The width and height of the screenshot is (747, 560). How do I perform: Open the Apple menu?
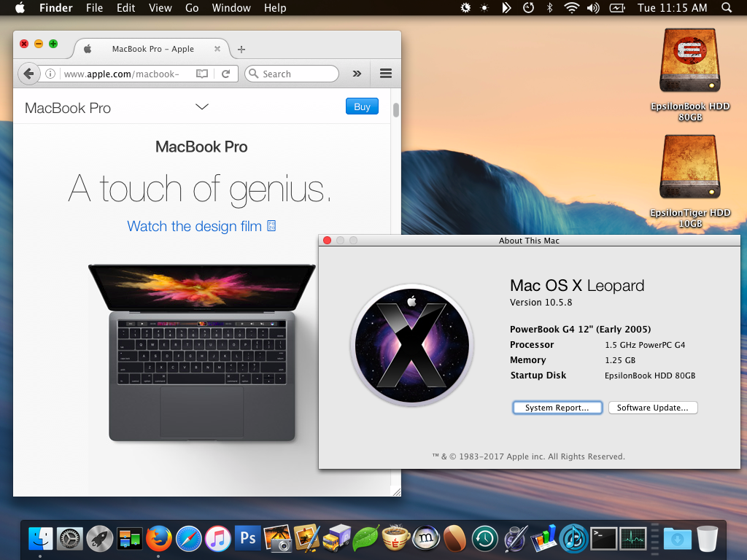(x=20, y=7)
